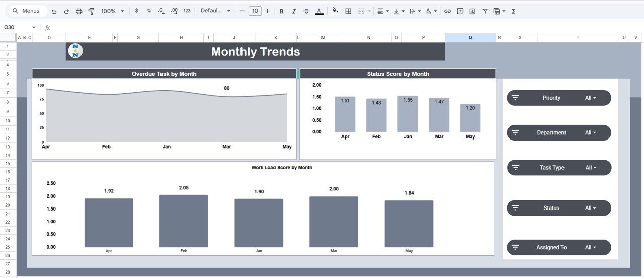Toggle italic formatting
The width and height of the screenshot is (644, 278).
pyautogui.click(x=294, y=11)
